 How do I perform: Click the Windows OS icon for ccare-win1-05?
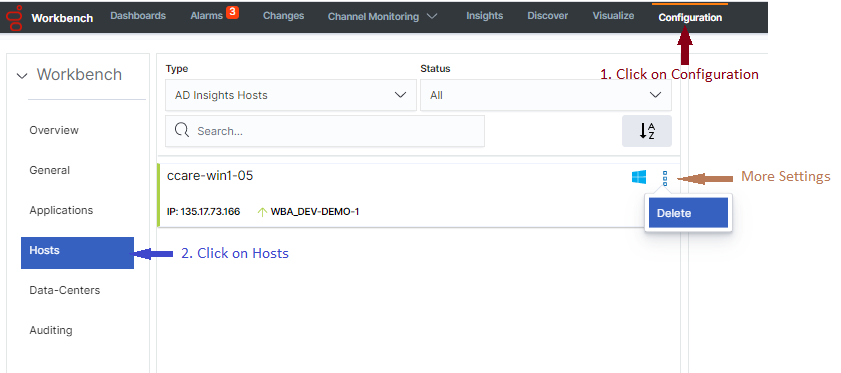pyautogui.click(x=639, y=177)
